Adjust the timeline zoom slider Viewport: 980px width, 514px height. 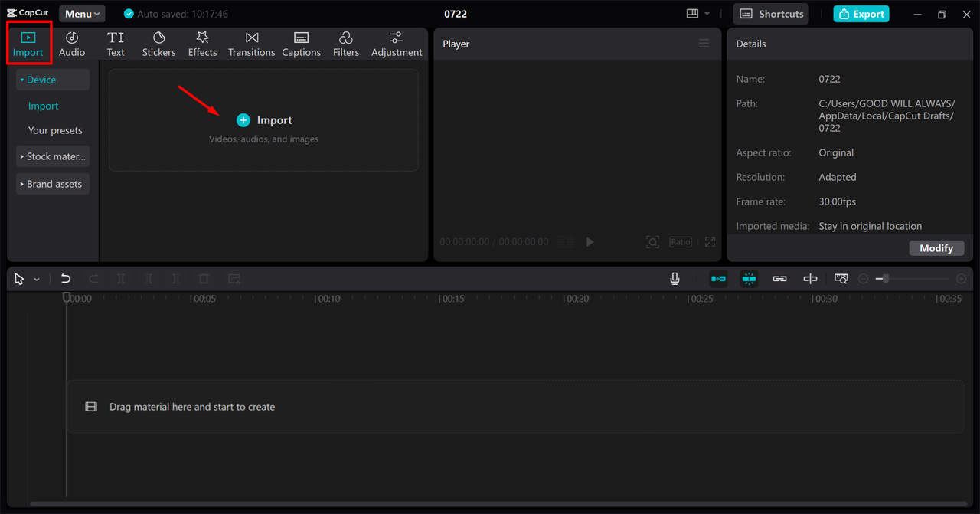point(912,279)
